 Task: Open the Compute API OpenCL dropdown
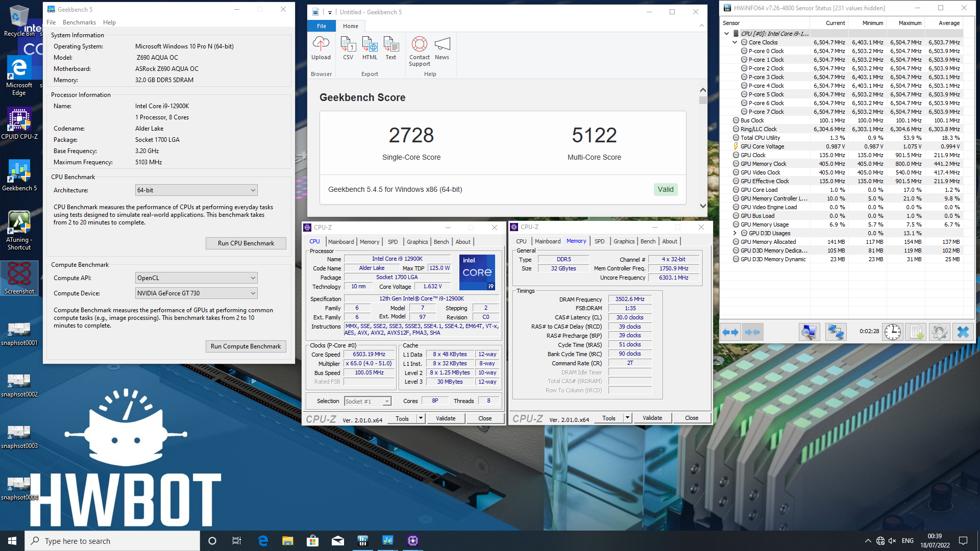(197, 278)
